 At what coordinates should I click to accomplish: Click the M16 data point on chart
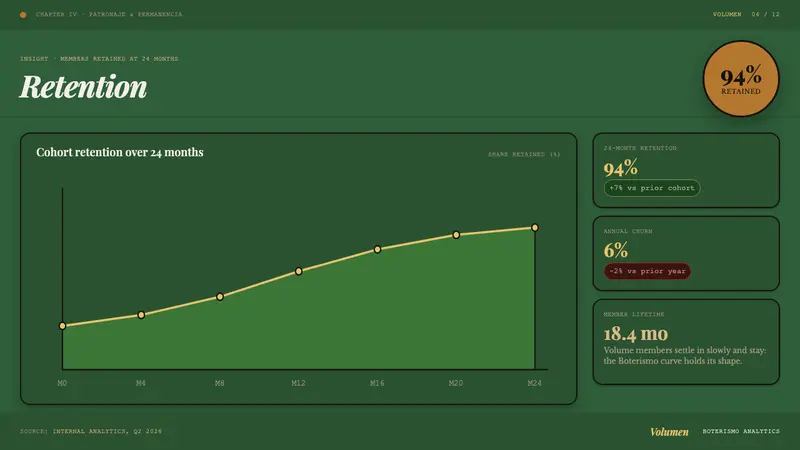click(x=378, y=249)
